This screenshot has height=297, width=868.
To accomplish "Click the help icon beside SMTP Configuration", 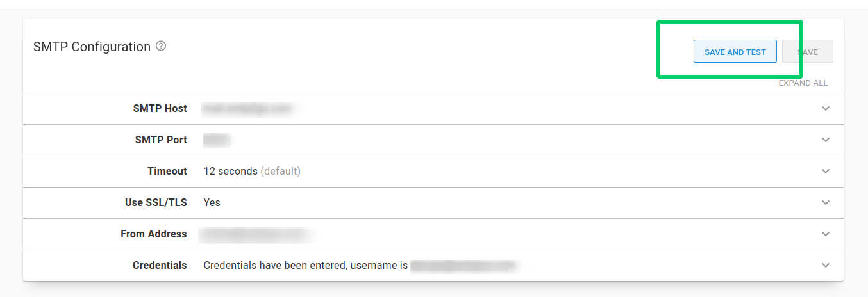I will (161, 46).
